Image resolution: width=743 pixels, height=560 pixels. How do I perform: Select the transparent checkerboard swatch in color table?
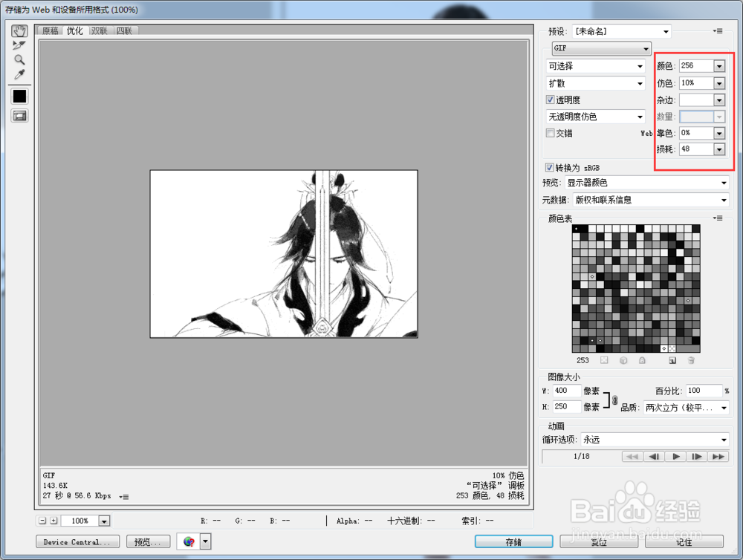point(672,348)
